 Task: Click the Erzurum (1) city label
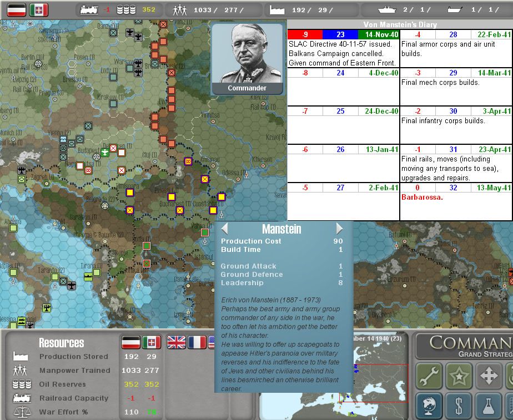(x=402, y=279)
